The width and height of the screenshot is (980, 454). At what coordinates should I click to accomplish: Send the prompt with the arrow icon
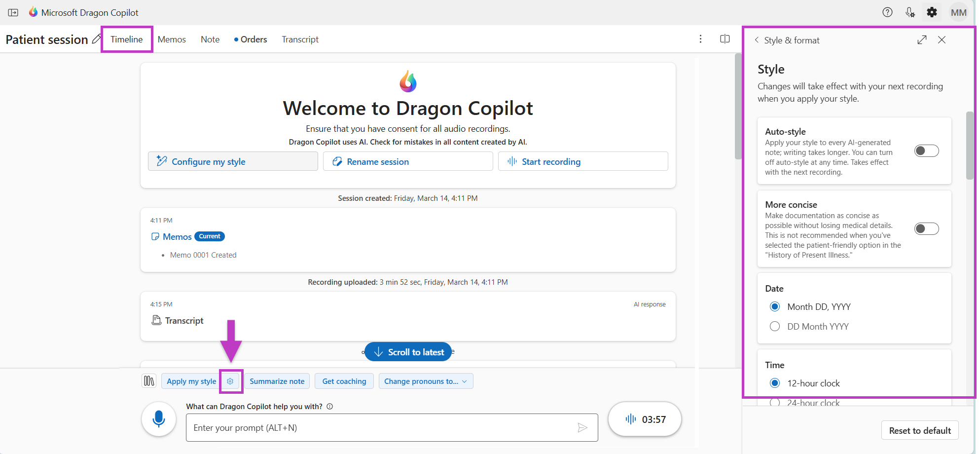(582, 427)
